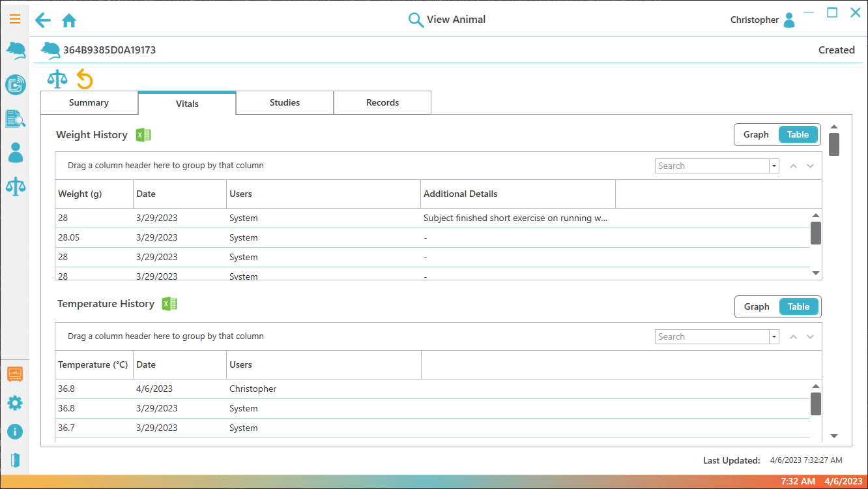Jump to next Weight History search result

click(x=810, y=166)
